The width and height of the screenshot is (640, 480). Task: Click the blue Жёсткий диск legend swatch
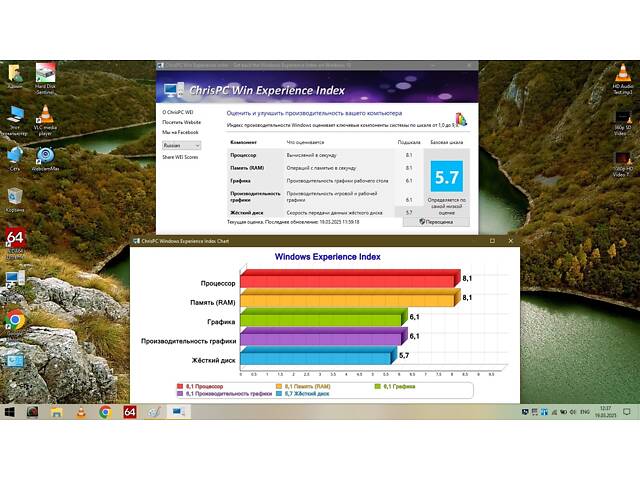tap(279, 393)
